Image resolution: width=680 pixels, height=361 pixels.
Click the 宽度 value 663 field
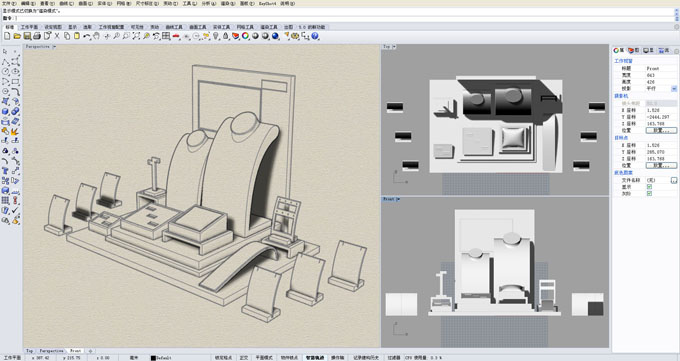tap(661, 75)
